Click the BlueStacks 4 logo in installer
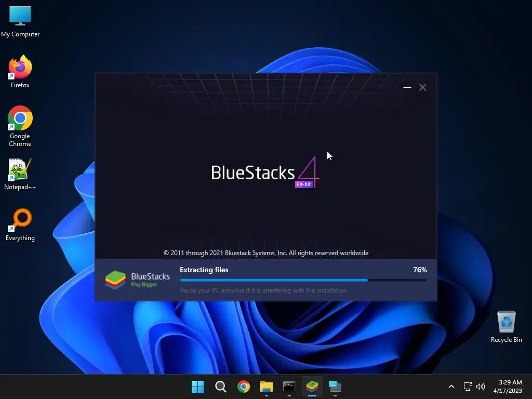This screenshot has width=532, height=399. click(265, 172)
